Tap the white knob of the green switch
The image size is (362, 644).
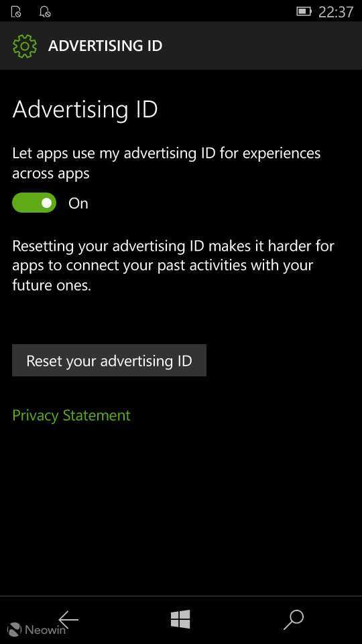pyautogui.click(x=46, y=203)
